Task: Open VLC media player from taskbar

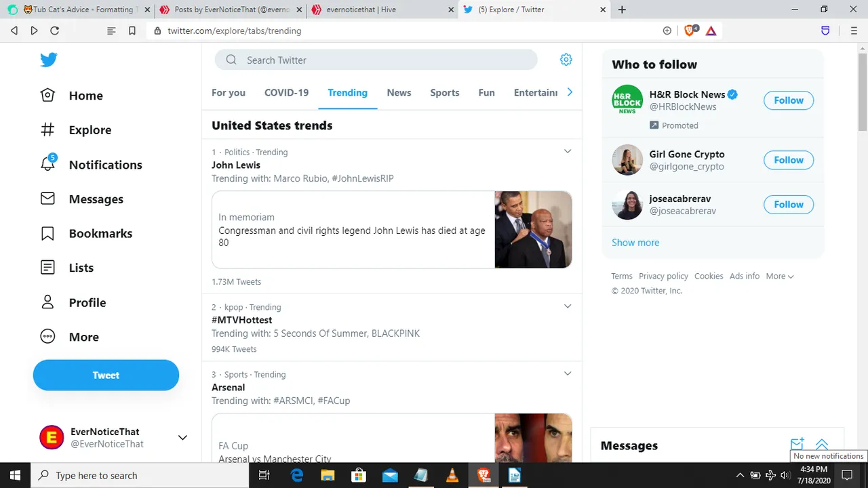Action: click(452, 475)
